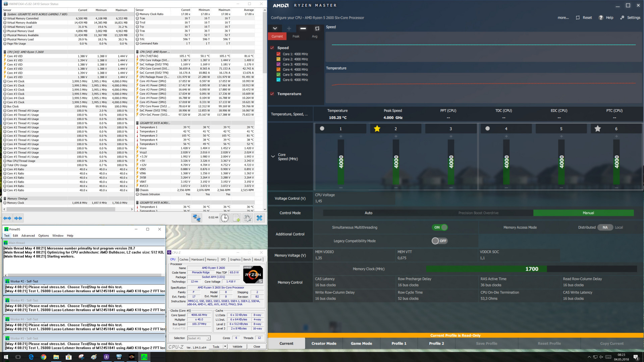This screenshot has width=644, height=362.
Task: Switch to Game Mode profile tab
Action: coord(361,343)
